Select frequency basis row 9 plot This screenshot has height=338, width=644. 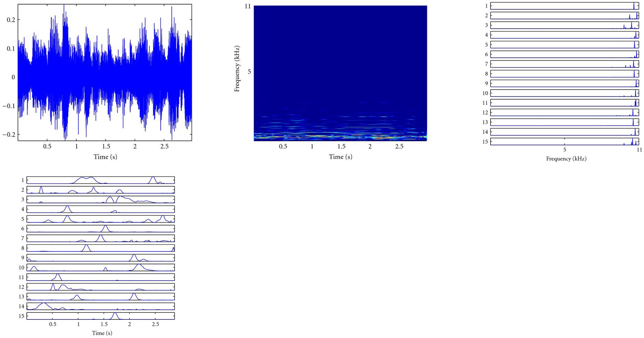click(565, 83)
